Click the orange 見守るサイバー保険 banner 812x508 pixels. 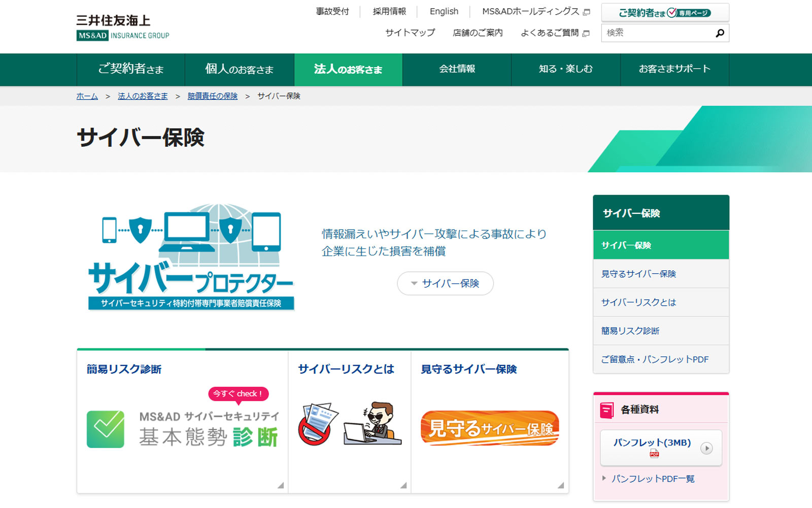[490, 428]
